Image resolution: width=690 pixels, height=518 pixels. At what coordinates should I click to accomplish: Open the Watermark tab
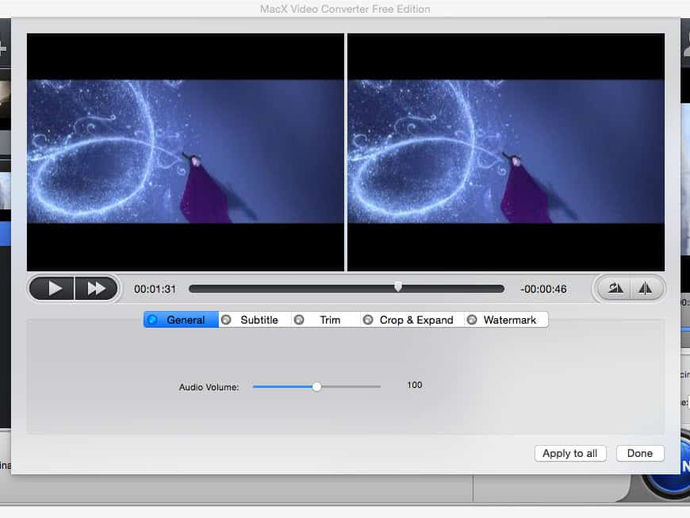click(x=506, y=320)
